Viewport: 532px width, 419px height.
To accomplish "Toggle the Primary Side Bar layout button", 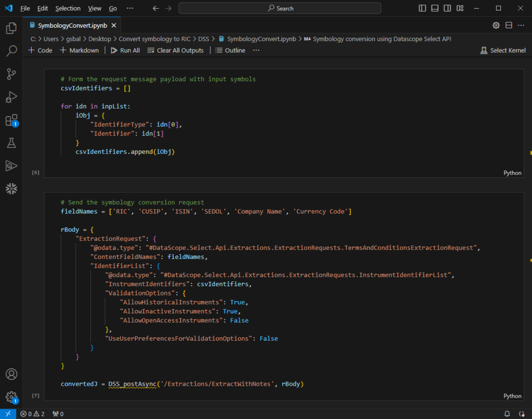I will (422, 8).
